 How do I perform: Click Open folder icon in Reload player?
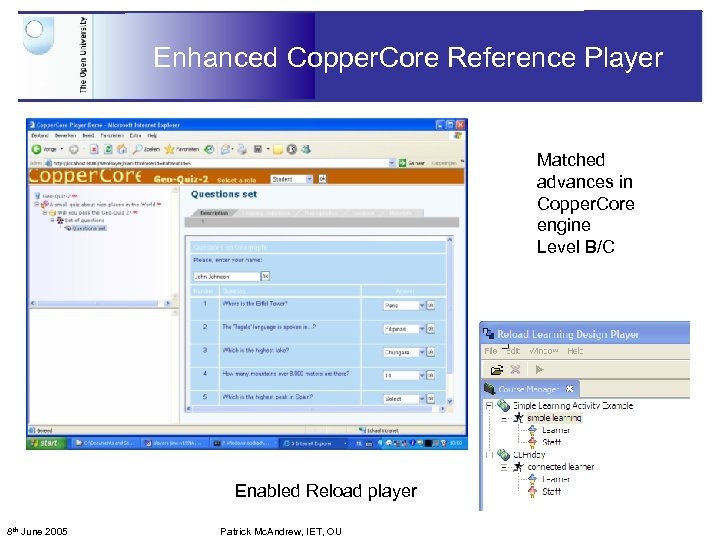point(496,370)
